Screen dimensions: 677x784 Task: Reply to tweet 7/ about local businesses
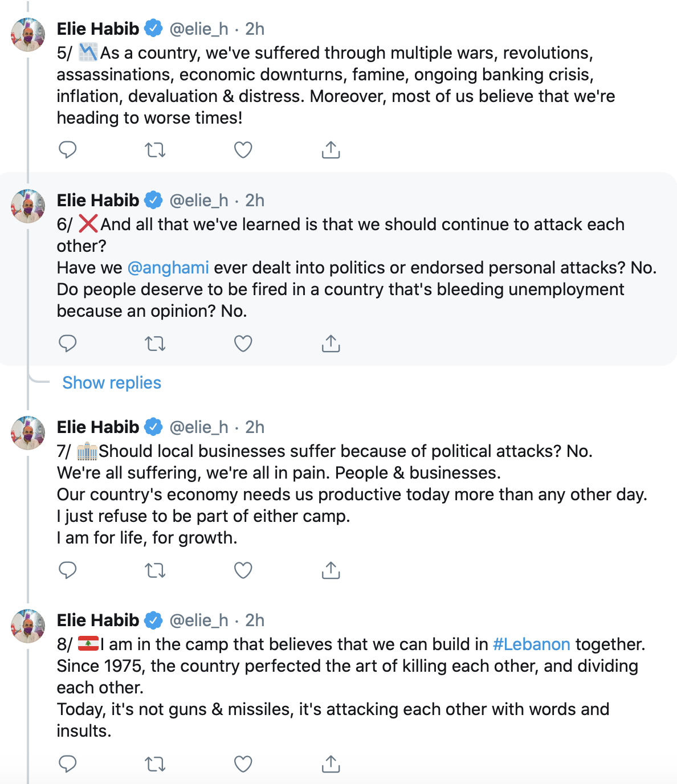pyautogui.click(x=68, y=570)
